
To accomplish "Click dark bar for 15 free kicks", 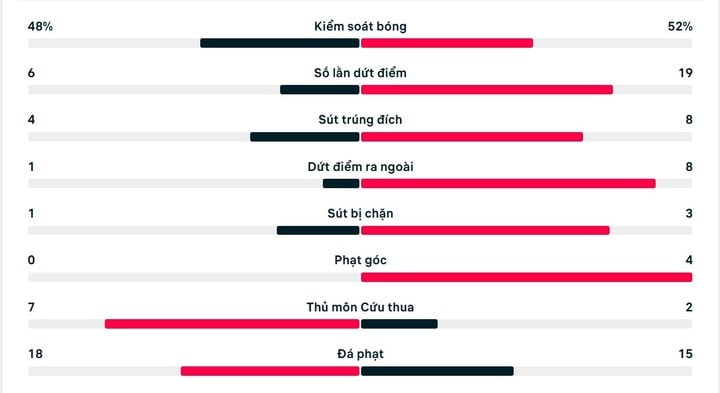I will click(437, 371).
